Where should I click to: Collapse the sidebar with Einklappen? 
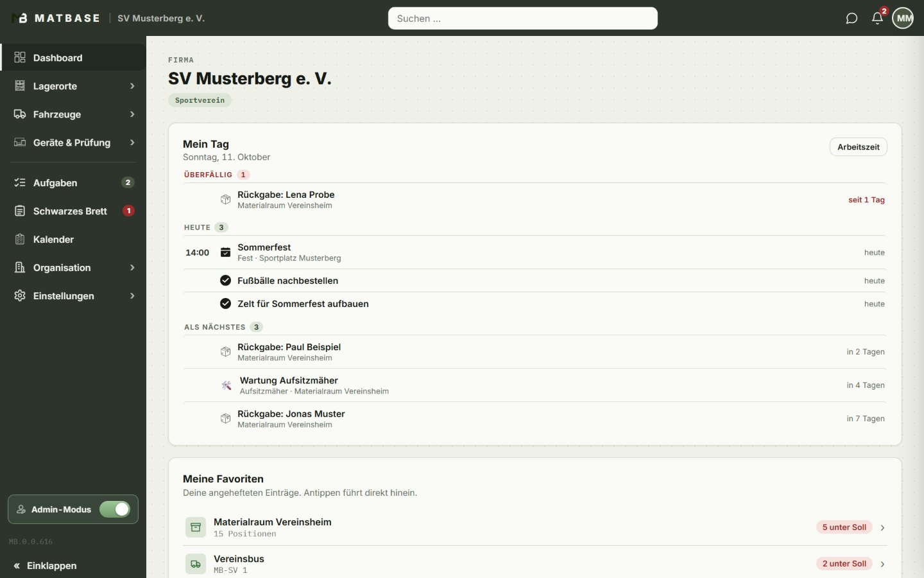click(x=45, y=566)
